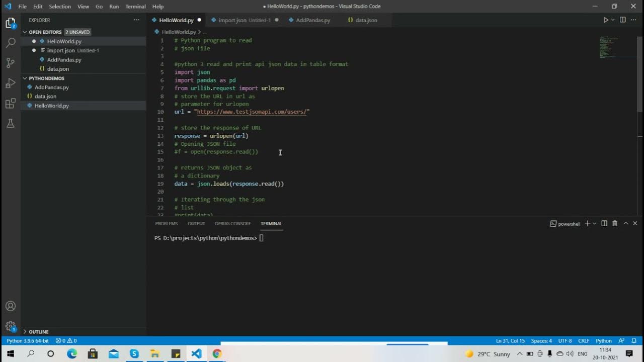Close the terminal panel

click(635, 224)
